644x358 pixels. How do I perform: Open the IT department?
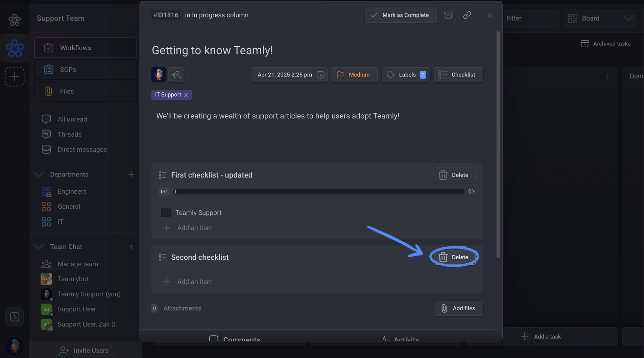[x=60, y=222]
